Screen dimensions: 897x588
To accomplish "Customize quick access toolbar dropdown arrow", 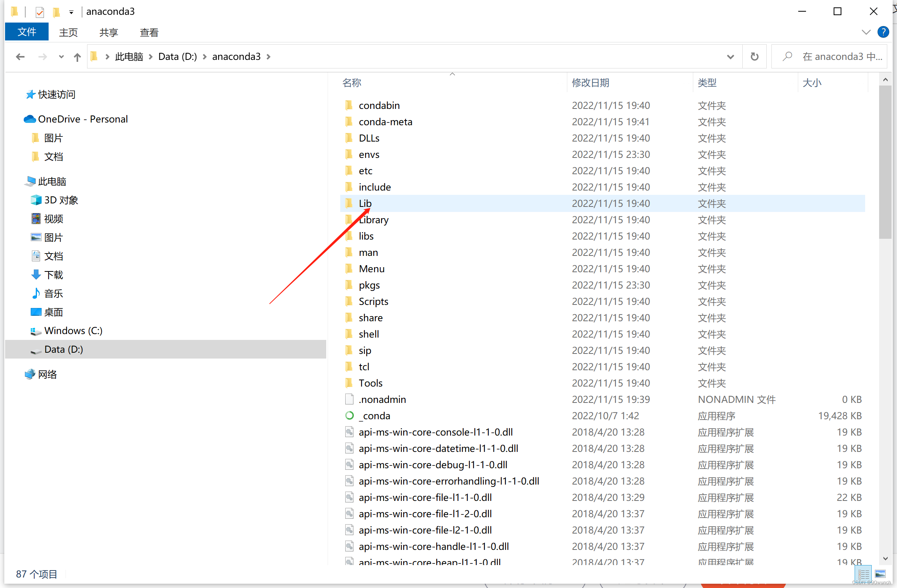I will (71, 12).
